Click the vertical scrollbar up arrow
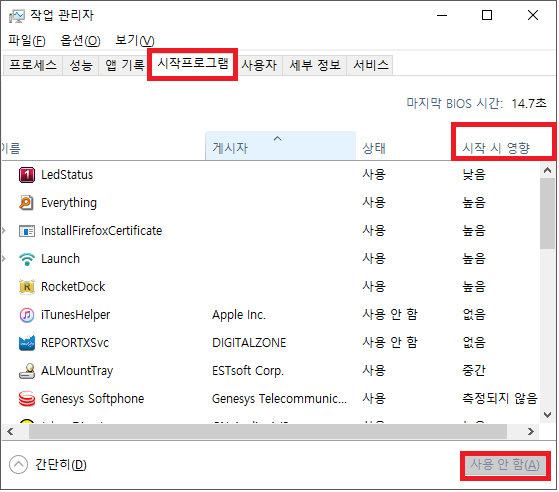This screenshot has width=559, height=492. 548,170
